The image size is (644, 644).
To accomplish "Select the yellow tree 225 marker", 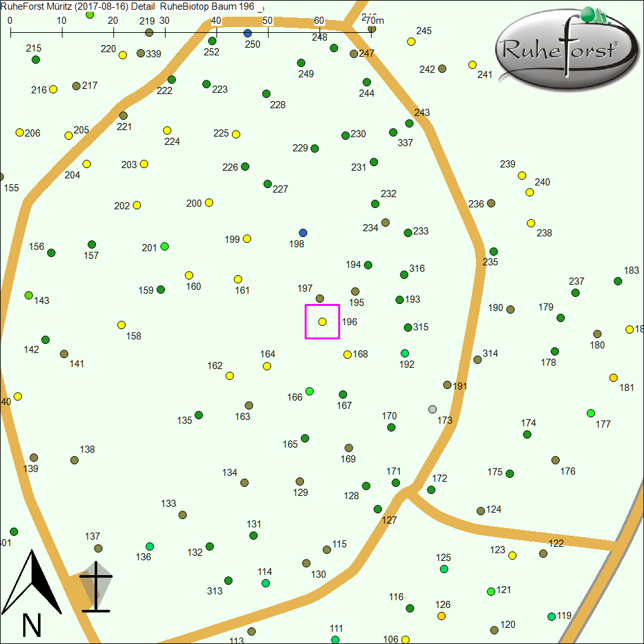I will point(236,134).
